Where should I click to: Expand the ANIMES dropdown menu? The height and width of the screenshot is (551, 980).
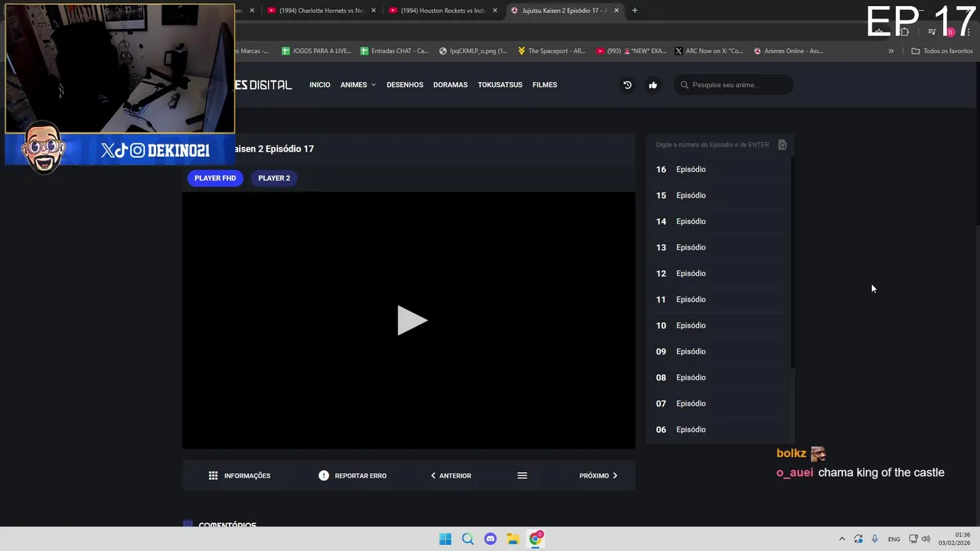(x=358, y=85)
